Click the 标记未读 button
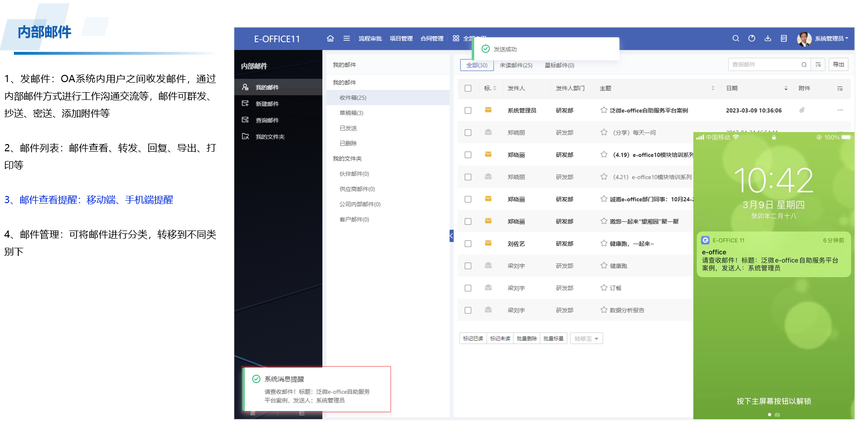The image size is (868, 425). [500, 339]
